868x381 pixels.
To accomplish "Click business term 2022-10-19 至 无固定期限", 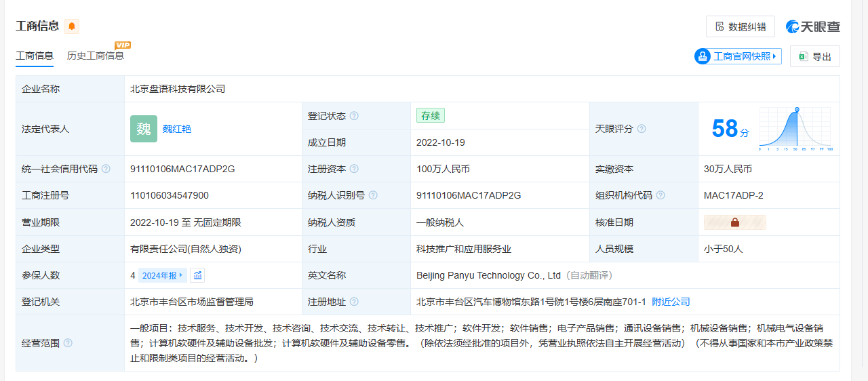I will (x=186, y=222).
